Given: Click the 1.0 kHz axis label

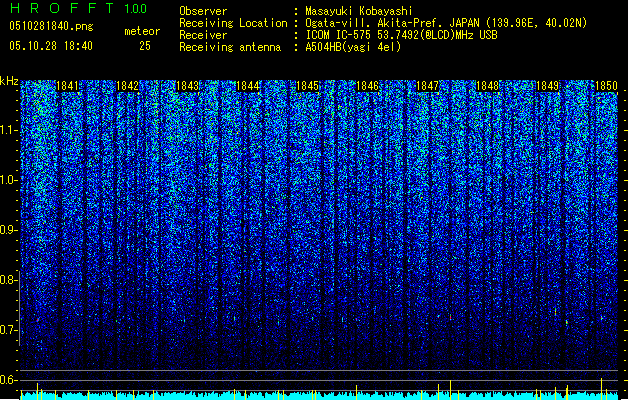Looking at the screenshot, I should tap(8, 180).
